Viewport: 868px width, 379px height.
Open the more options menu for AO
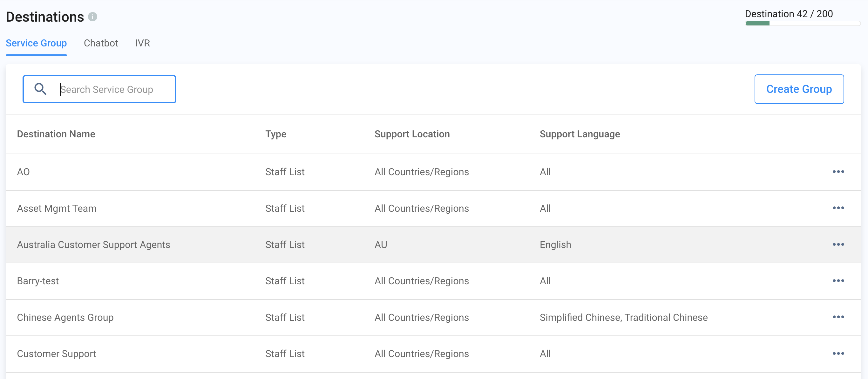pyautogui.click(x=838, y=172)
